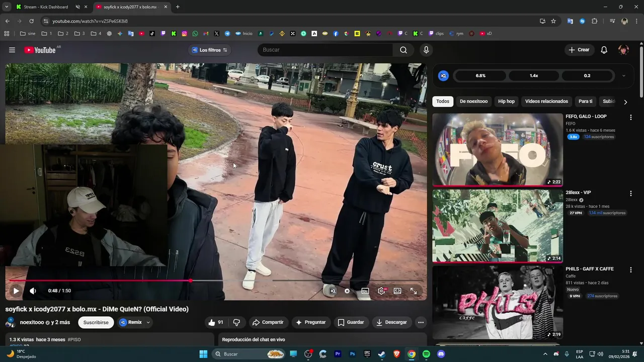Viewport: 644px width, 362px height.
Task: Open the browser extensions puzzle icon
Action: pos(594,21)
